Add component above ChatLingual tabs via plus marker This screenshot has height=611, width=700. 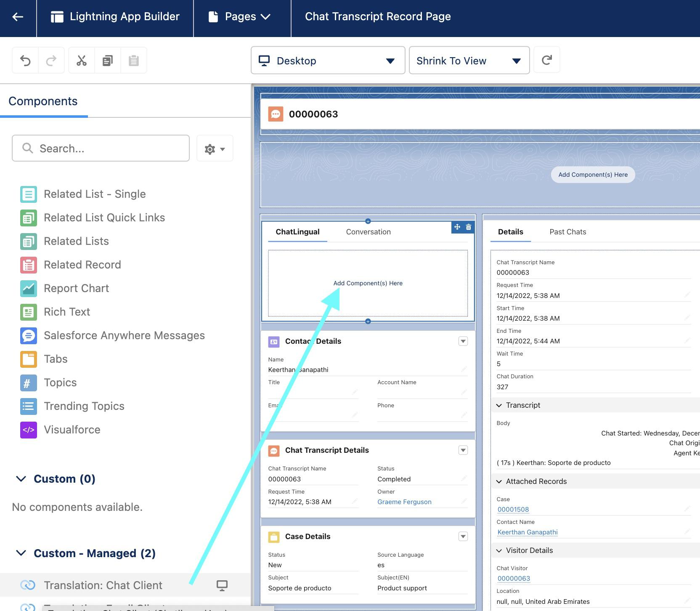pos(368,221)
